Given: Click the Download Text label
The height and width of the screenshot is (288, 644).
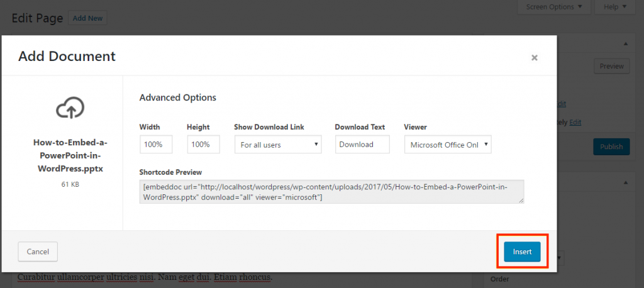Looking at the screenshot, I should click(x=360, y=127).
